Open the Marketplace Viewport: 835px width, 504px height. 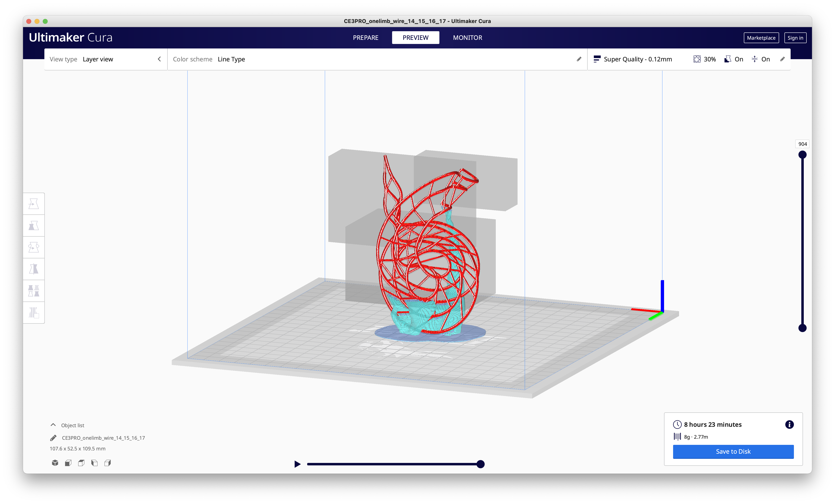pos(761,38)
